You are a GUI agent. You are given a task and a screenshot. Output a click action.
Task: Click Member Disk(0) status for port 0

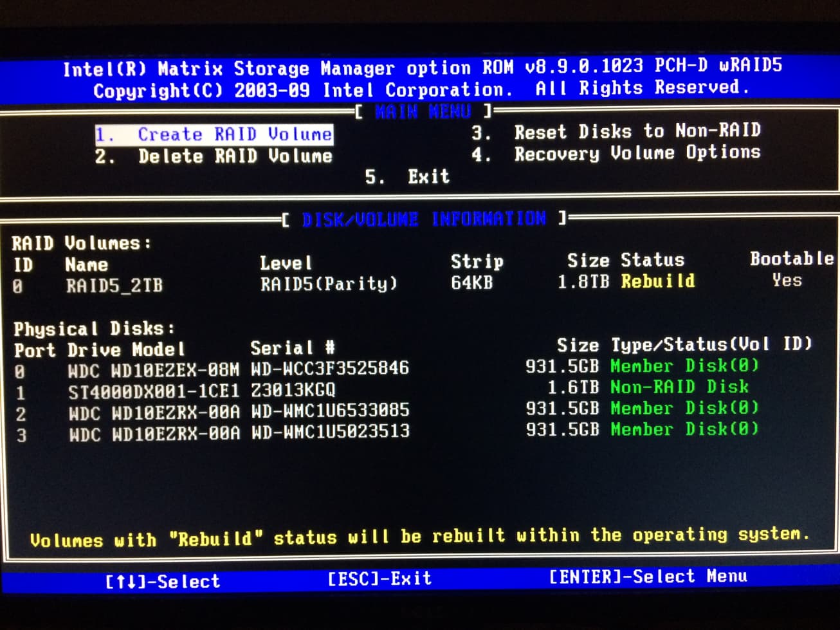(x=684, y=366)
